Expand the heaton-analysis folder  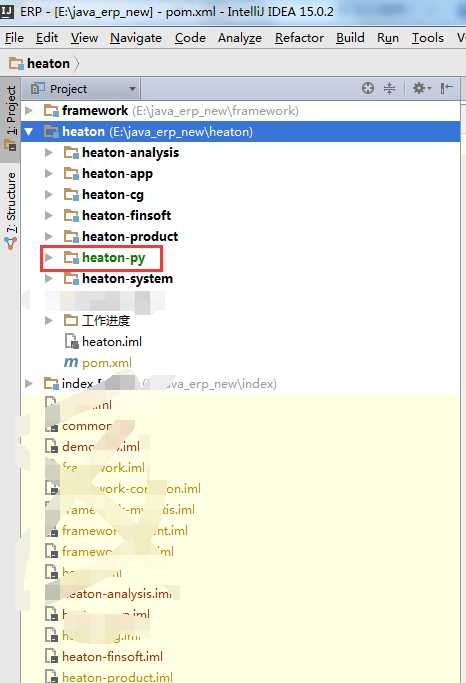click(x=49, y=152)
